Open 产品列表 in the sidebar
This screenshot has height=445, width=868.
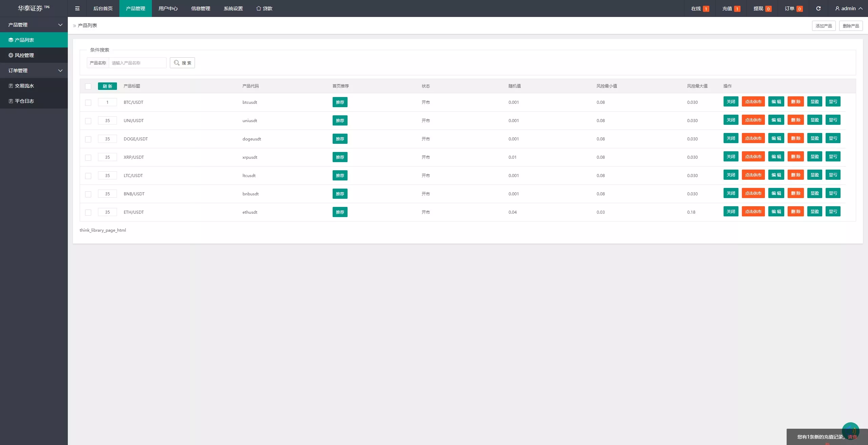click(x=34, y=40)
